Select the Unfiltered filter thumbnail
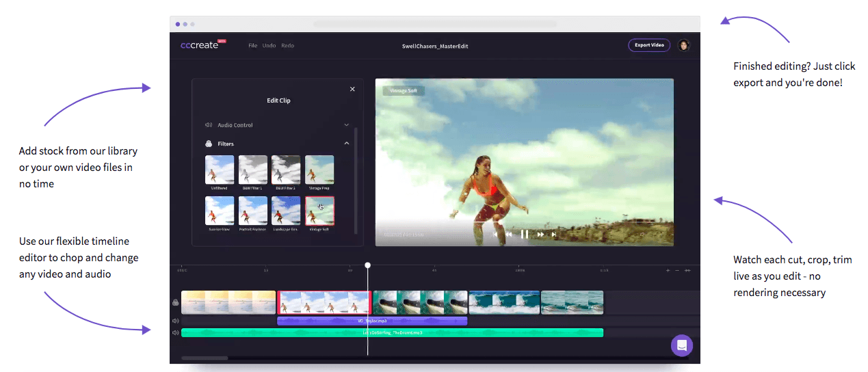Viewport: 868px width, 372px height. [220, 170]
